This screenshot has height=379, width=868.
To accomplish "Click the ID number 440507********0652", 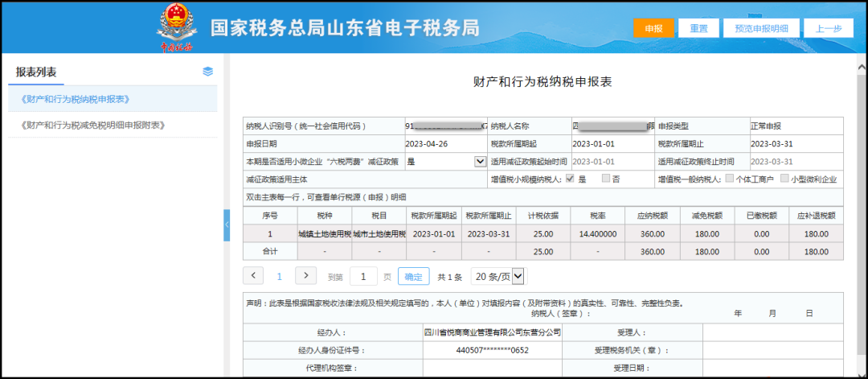I will point(492,350).
